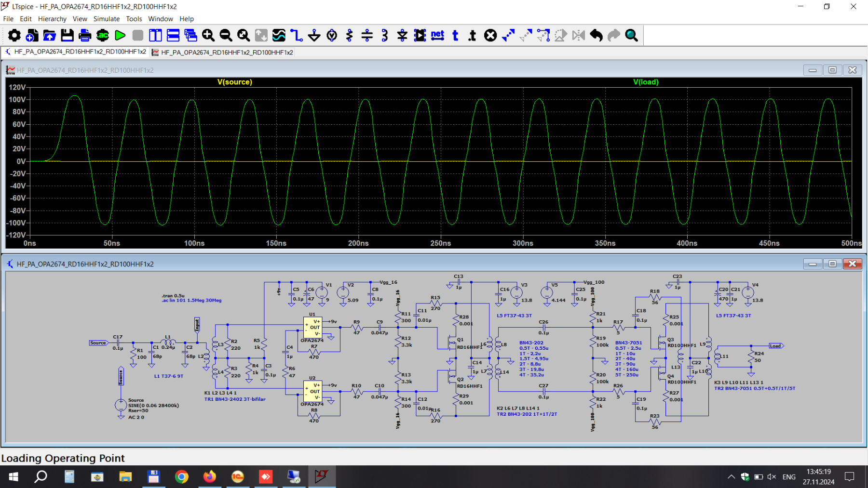Create a new schematic from the toolbar
868x488 pixels.
[x=32, y=35]
